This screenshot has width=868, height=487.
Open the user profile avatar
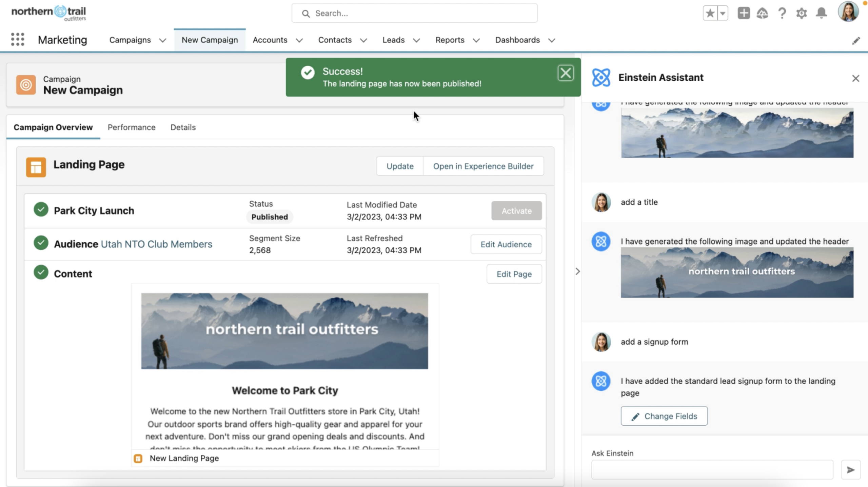(x=848, y=12)
